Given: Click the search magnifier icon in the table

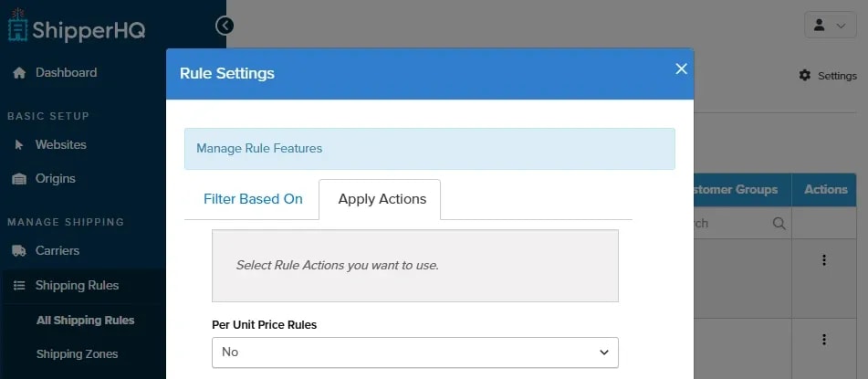Looking at the screenshot, I should point(779,224).
